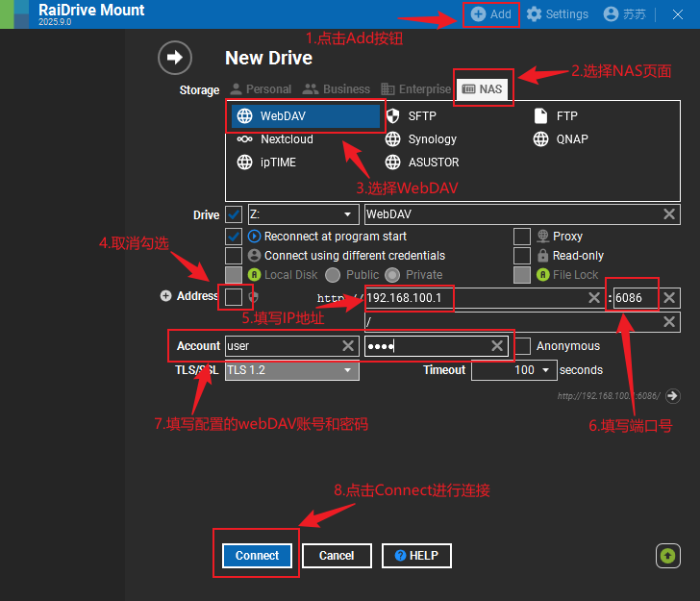Choose ASUSTOR storage type
The height and width of the screenshot is (601, 700).
click(x=422, y=163)
